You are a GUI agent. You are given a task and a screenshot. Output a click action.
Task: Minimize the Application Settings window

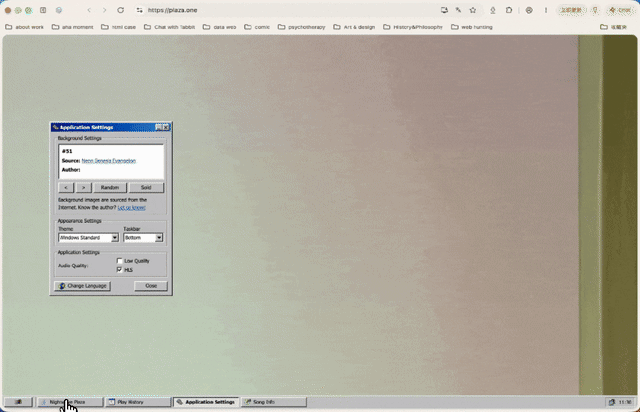click(x=158, y=127)
